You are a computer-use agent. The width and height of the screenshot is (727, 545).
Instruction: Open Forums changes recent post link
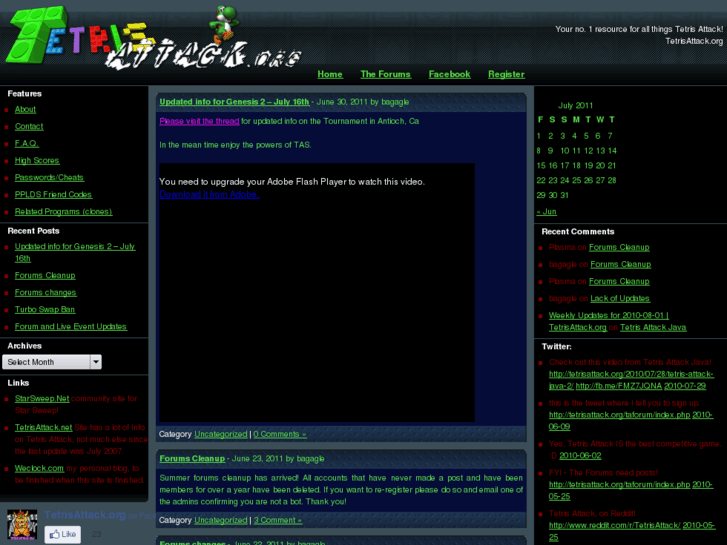[45, 293]
